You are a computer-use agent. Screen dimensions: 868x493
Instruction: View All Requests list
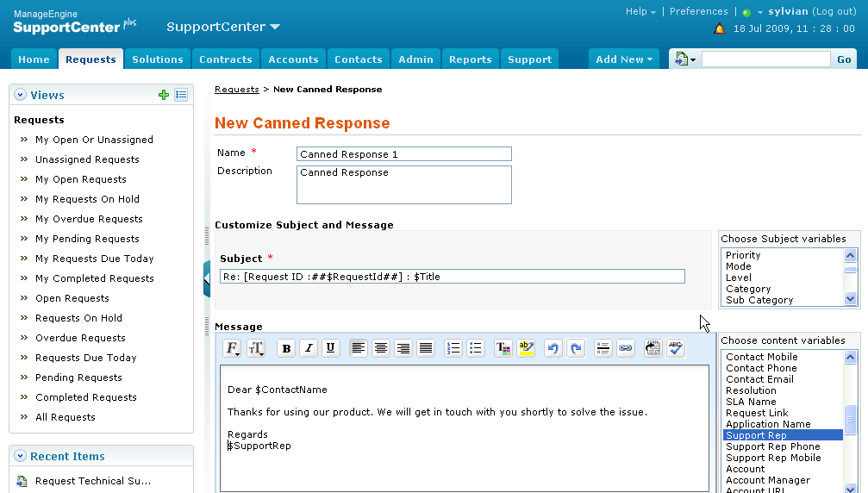click(66, 417)
